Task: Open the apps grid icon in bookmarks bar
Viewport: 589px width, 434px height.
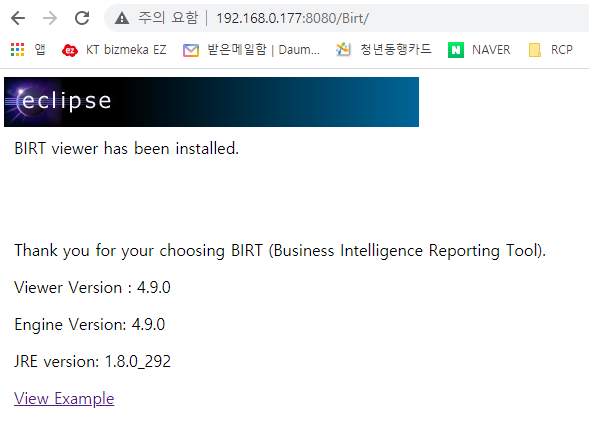Action: point(17,50)
